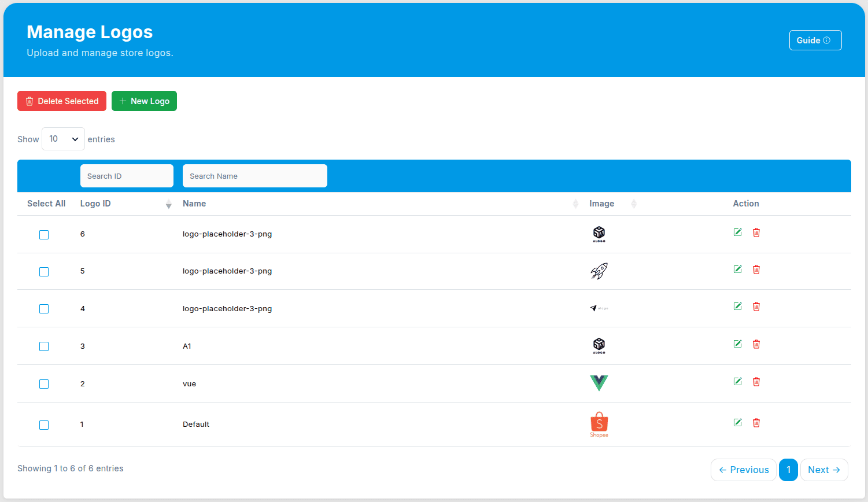Focus the Search ID field
This screenshot has width=868, height=502.
click(x=127, y=176)
